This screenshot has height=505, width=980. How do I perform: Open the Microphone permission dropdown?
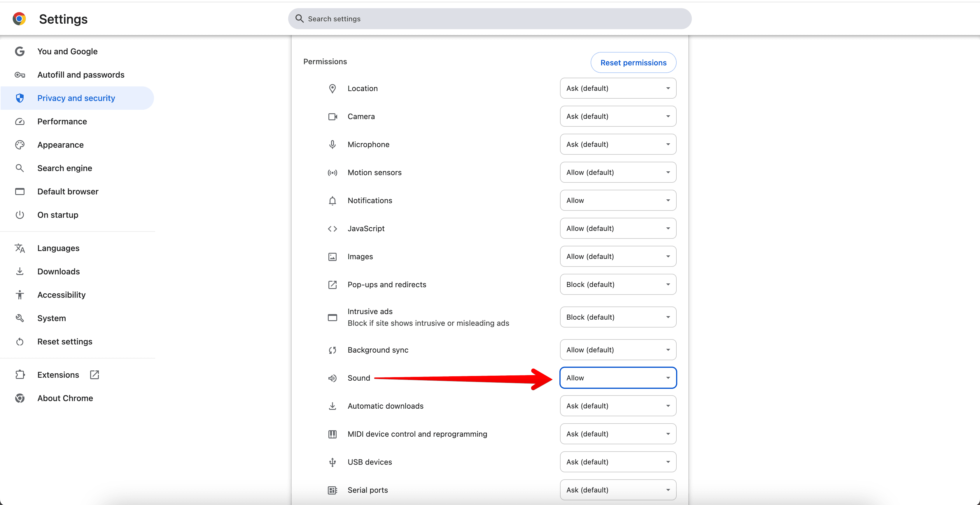(x=618, y=144)
